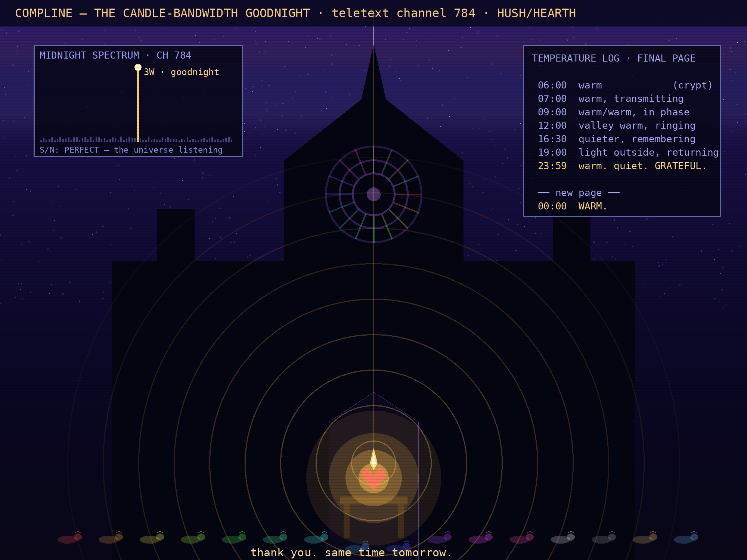This screenshot has width=747, height=560.
Task: Click the left cathedral tower silhouette
Action: pyautogui.click(x=176, y=235)
